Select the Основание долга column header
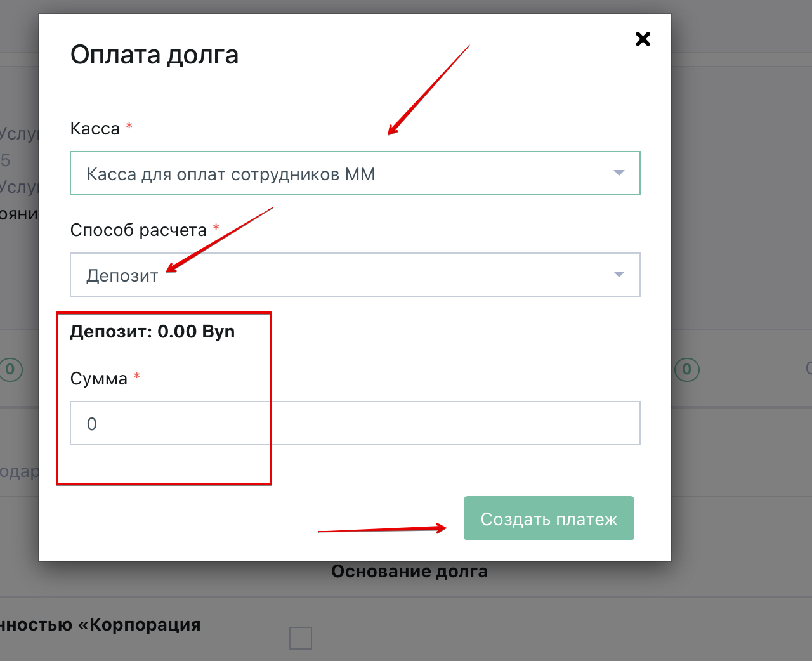 point(409,572)
